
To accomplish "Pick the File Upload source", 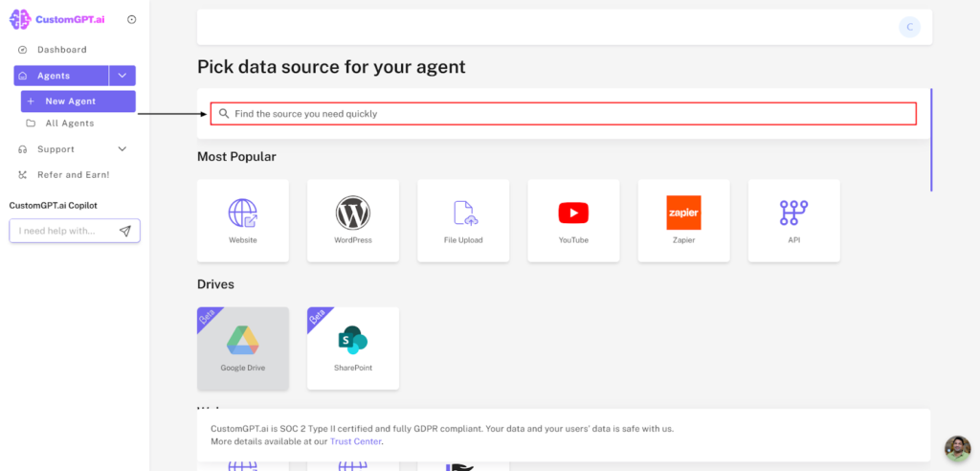I will 463,219.
